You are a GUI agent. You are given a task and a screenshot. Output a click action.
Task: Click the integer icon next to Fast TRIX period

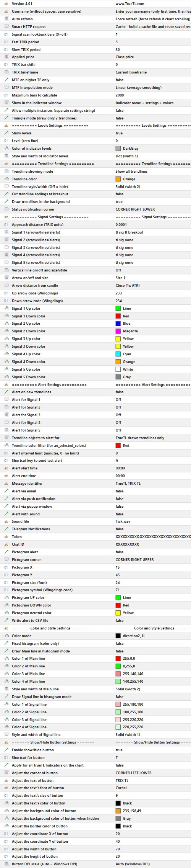[x=6, y=42]
